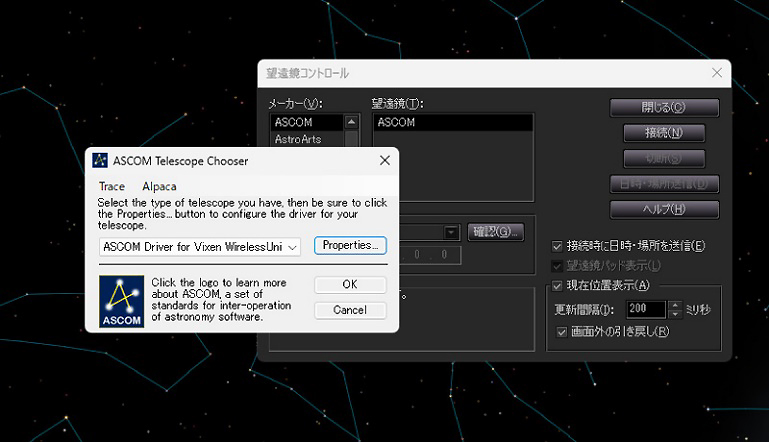Expand the ASCOM Driver for Vixen dropdown
This screenshot has width=769, height=442.
pyautogui.click(x=292, y=247)
